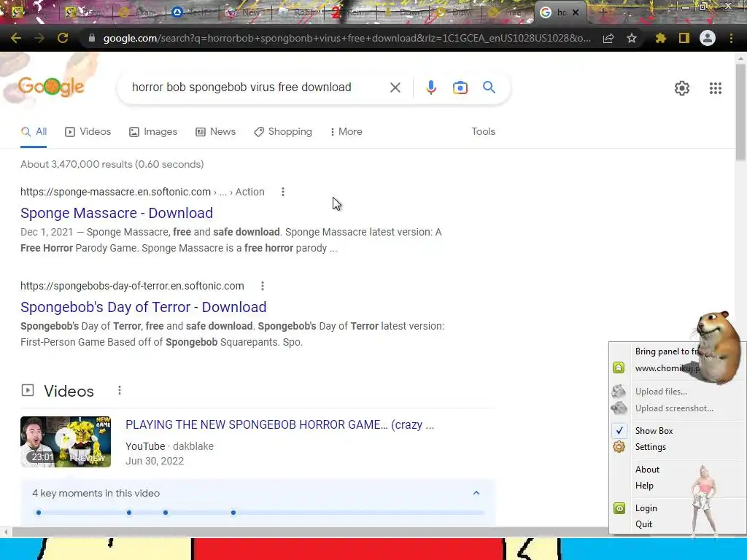Click the Settings gear icon in tray menu
The width and height of the screenshot is (747, 560).
coord(619,447)
